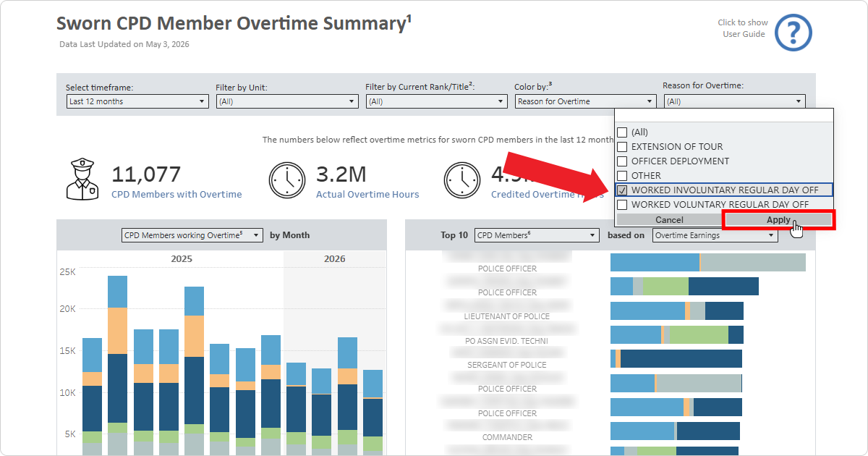Click the tallest stacked bar in monthly chart
868x456 pixels.
117,366
